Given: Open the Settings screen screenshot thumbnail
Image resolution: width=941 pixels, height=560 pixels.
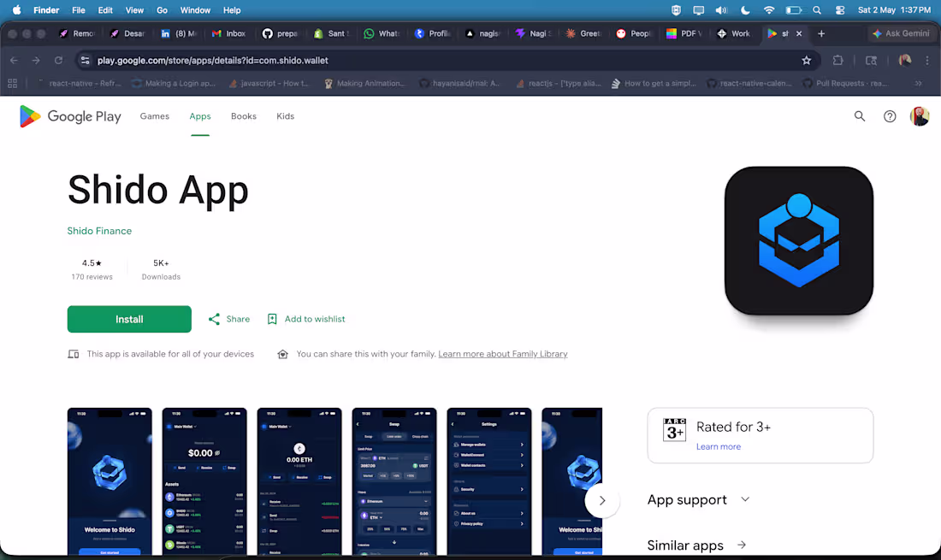Looking at the screenshot, I should point(489,481).
